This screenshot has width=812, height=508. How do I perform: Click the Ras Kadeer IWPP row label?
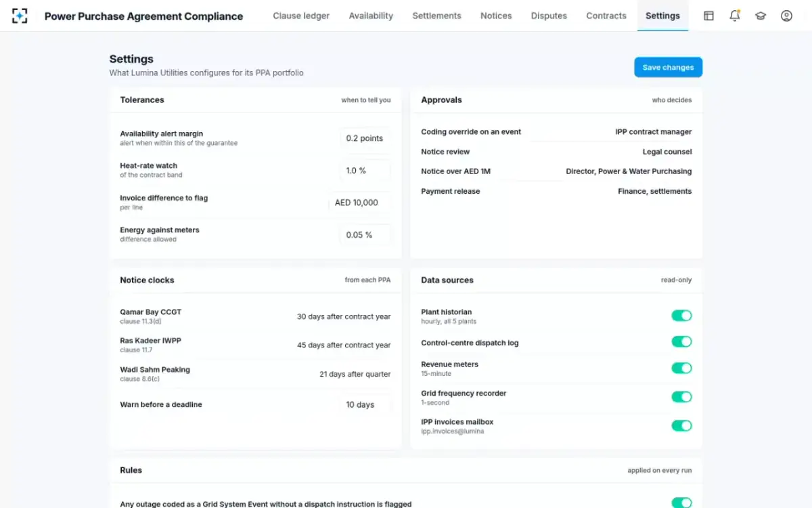point(151,341)
